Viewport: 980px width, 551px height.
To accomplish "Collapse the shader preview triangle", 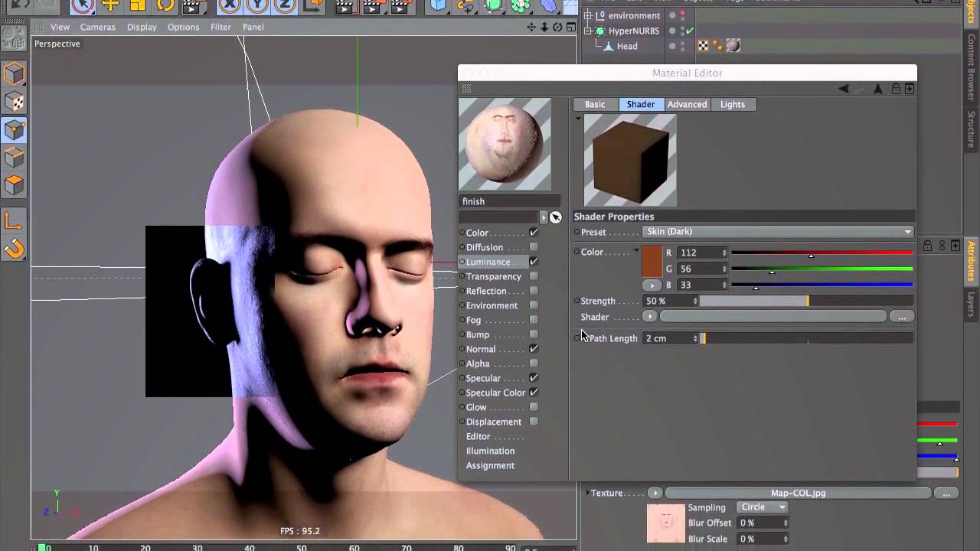I will click(578, 118).
